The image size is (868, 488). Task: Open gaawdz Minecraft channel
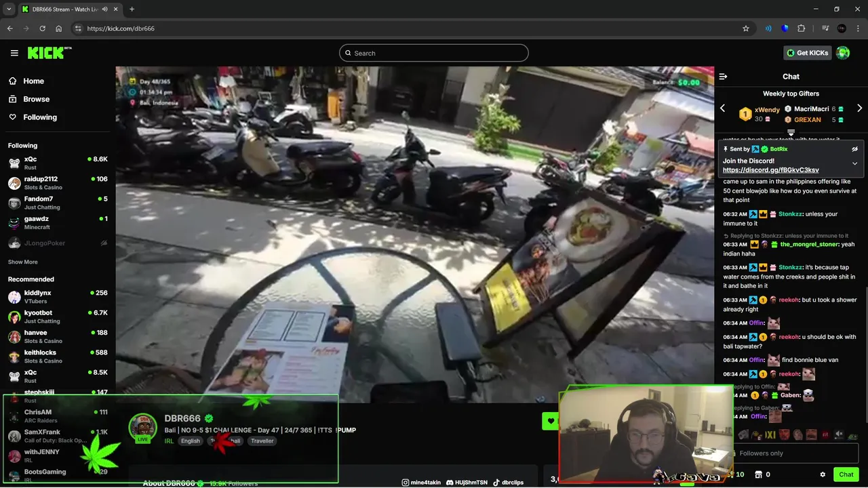pos(58,222)
